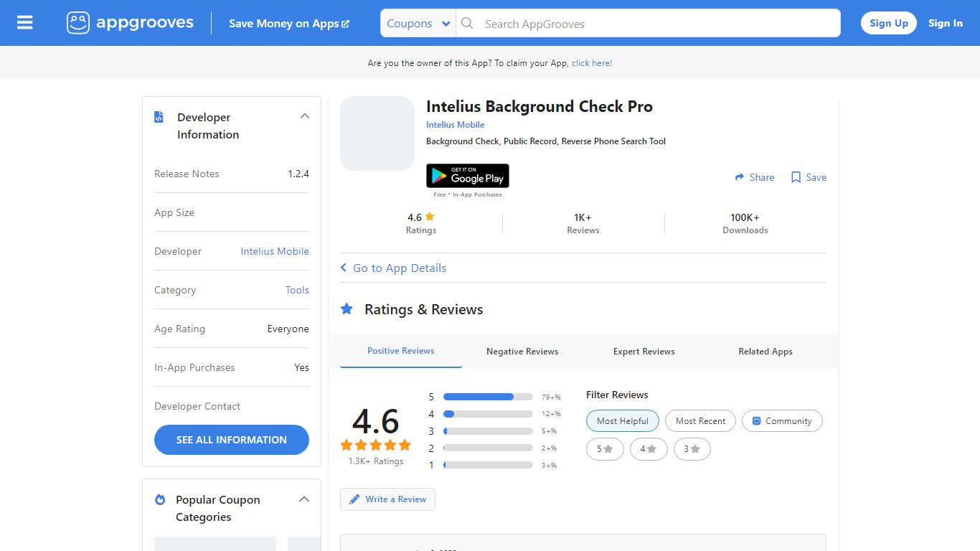This screenshot has height=551, width=980.
Task: Click the Ratings & Reviews star icon
Action: tap(347, 309)
